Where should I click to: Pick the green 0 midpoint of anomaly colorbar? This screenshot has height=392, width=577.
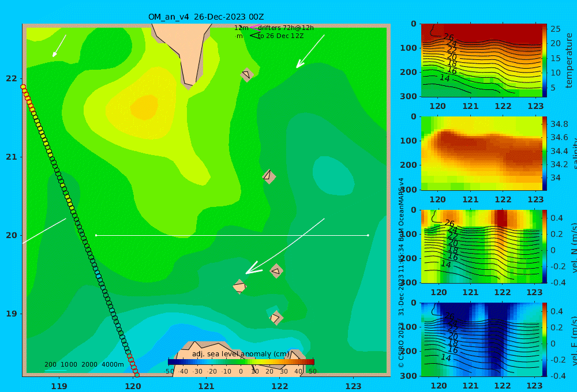coord(241,362)
